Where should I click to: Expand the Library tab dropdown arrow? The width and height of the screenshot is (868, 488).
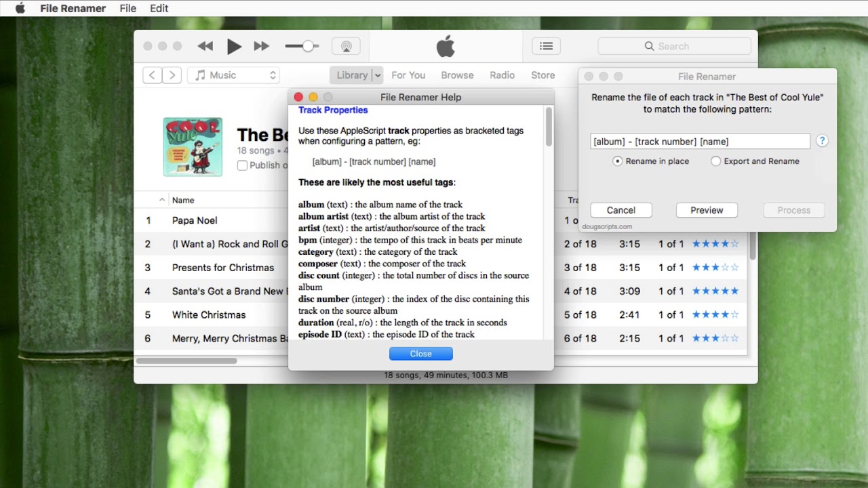[x=378, y=75]
